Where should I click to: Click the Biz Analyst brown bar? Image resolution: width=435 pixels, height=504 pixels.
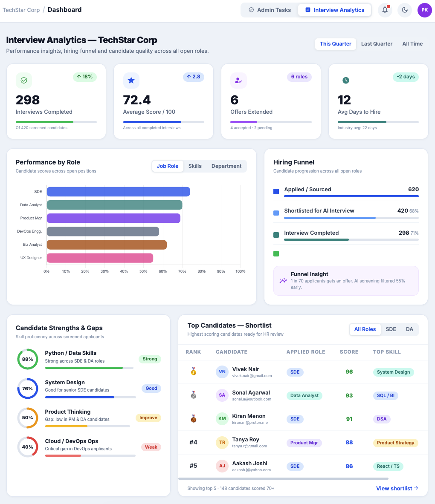point(107,245)
